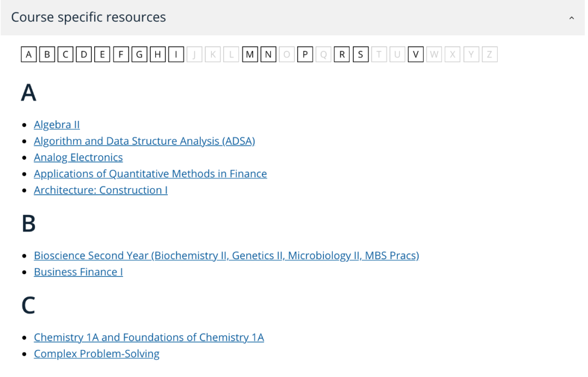Jump to letter S courses
Viewport: 588px width, 377px height.
(360, 54)
